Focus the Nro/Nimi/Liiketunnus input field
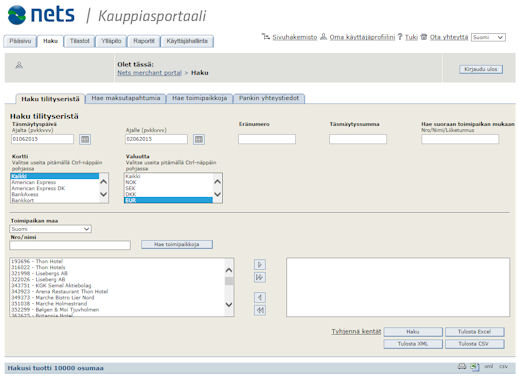This screenshot has height=376, width=518. pyautogui.click(x=460, y=139)
